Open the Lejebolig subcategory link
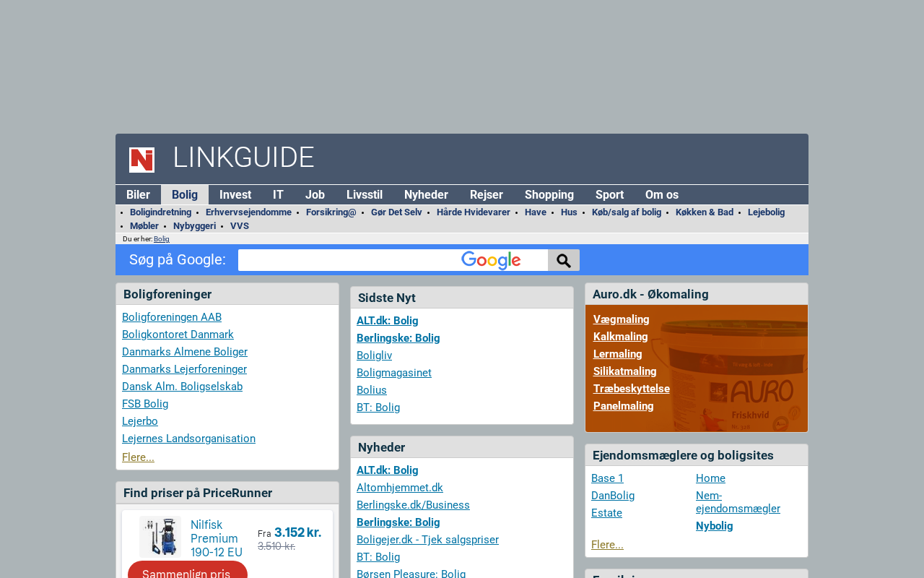This screenshot has width=924, height=578. [x=766, y=212]
